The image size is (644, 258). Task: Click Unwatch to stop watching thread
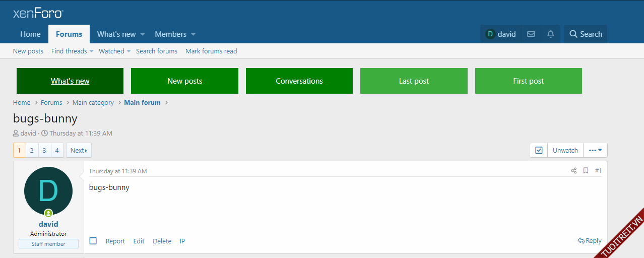coord(565,150)
